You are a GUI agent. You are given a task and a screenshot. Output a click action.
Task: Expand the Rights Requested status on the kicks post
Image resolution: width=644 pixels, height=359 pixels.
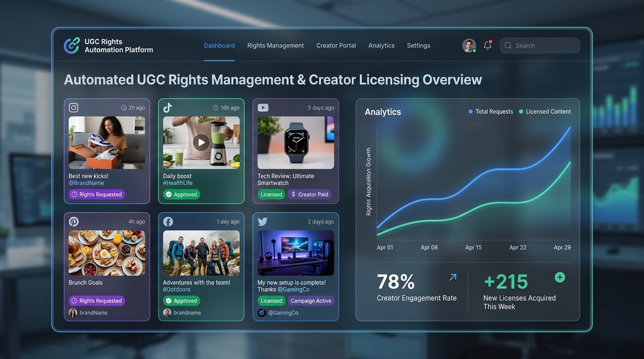pos(96,194)
